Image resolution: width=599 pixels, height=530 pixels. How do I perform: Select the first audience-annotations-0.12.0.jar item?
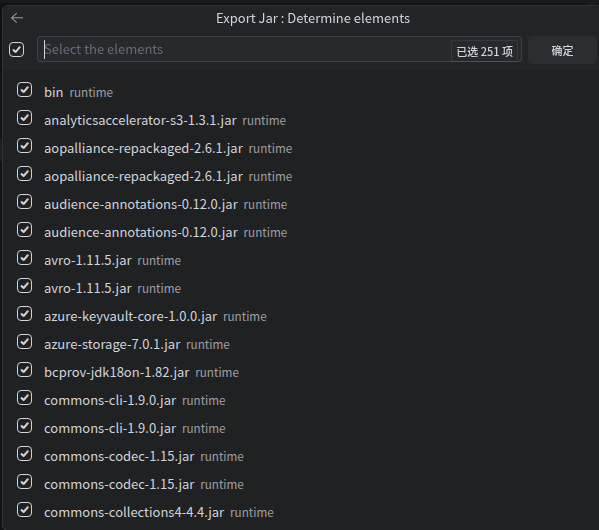(165, 204)
